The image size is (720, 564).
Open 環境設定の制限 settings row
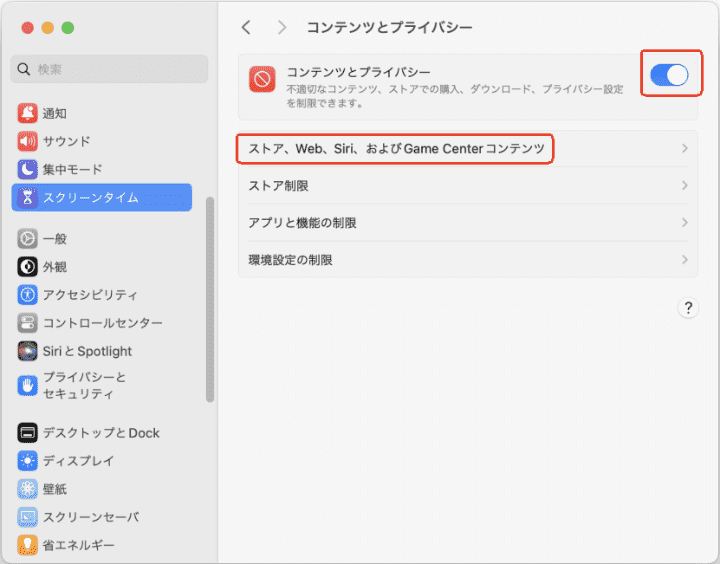[x=467, y=260]
